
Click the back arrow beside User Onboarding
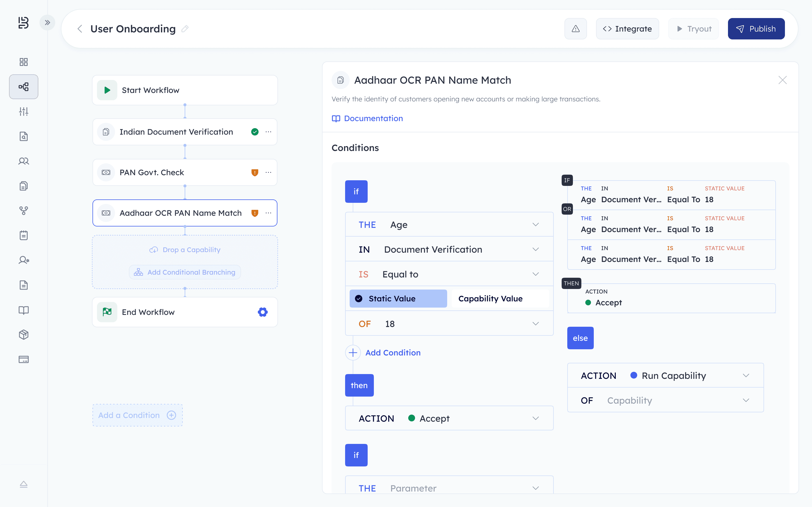point(80,29)
